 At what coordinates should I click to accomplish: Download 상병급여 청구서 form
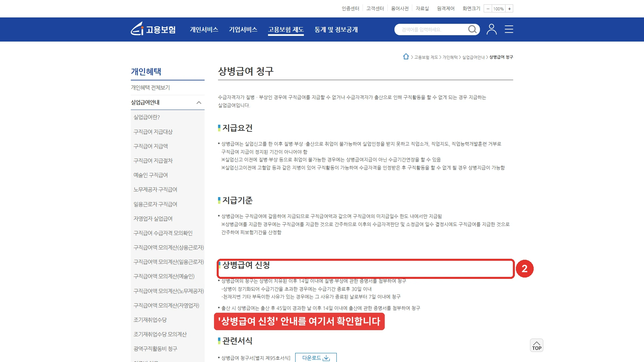316,358
